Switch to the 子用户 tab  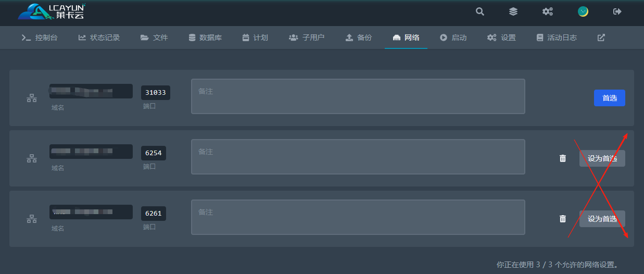pyautogui.click(x=307, y=38)
